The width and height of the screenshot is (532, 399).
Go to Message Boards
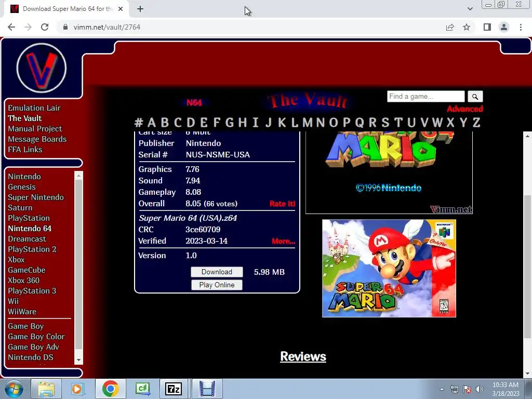(37, 139)
